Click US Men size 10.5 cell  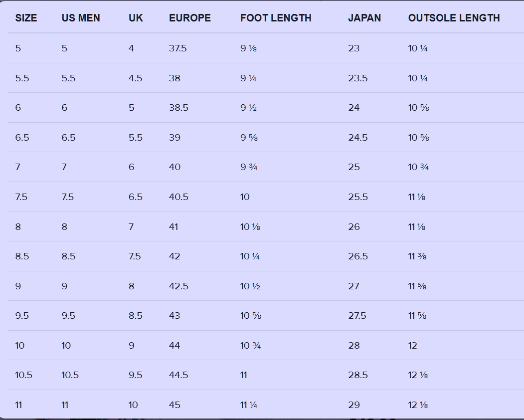click(x=70, y=375)
